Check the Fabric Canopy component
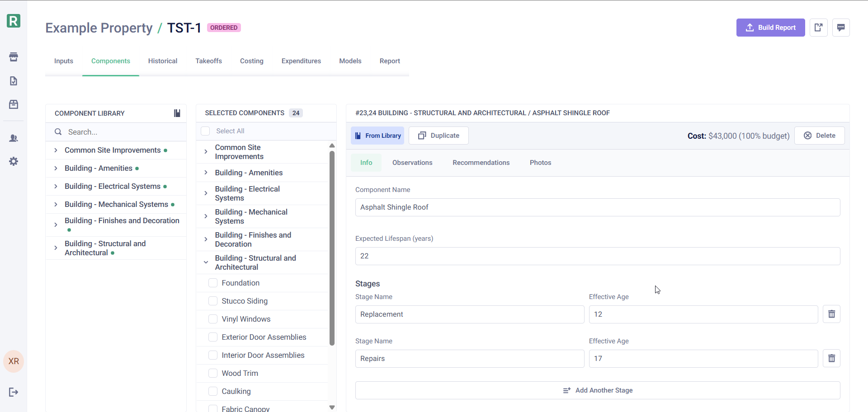Image resolution: width=868 pixels, height=412 pixels. (213, 408)
